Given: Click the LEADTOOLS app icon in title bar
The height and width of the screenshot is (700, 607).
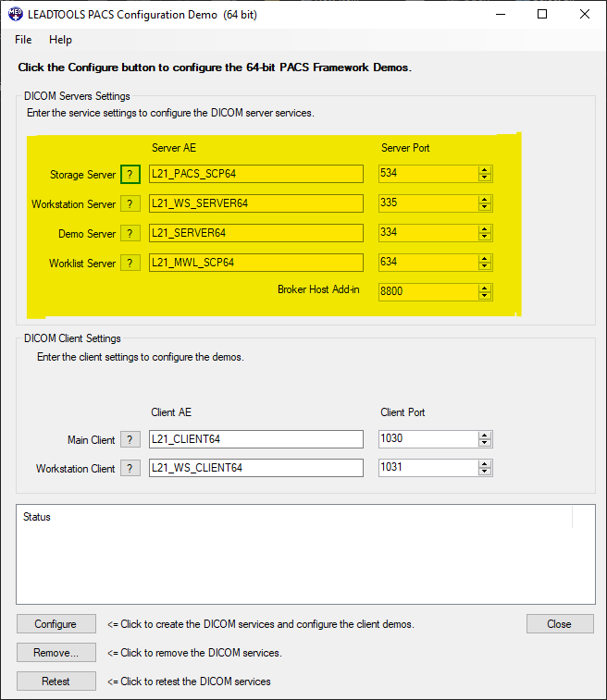Looking at the screenshot, I should coord(16,14).
